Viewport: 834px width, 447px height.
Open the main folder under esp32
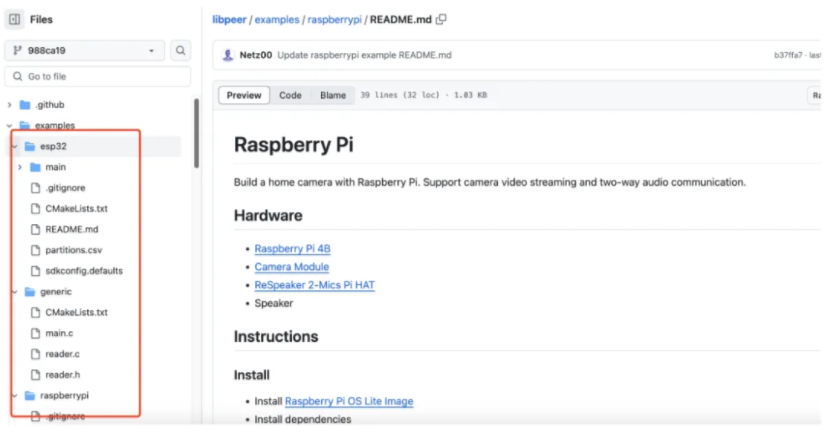pos(55,167)
